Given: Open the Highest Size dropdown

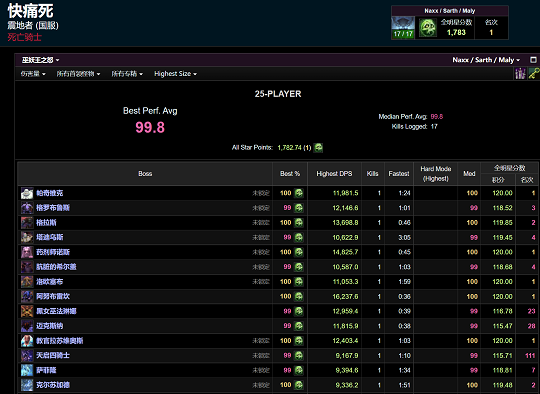Looking at the screenshot, I should 175,74.
